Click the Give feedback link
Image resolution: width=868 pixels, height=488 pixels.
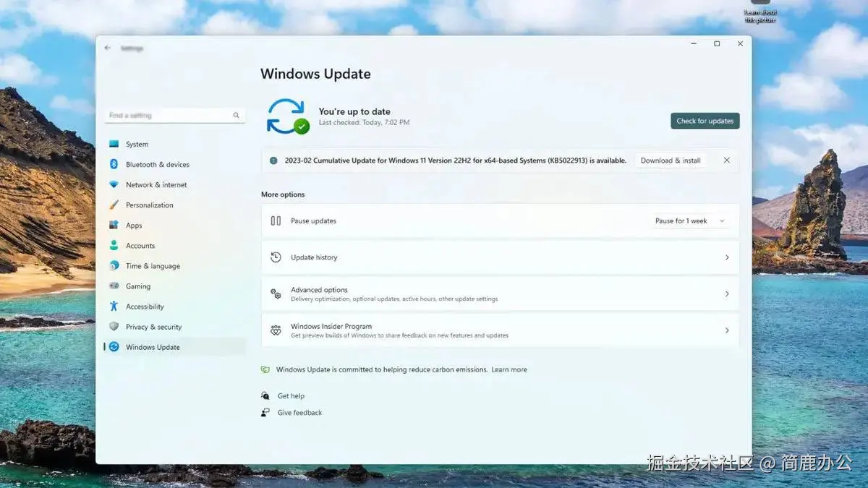299,412
